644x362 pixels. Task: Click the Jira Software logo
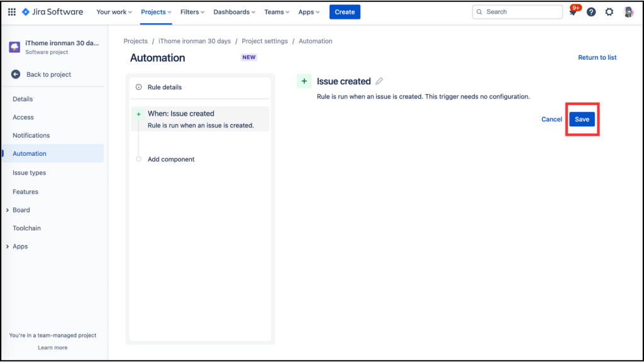[x=52, y=12]
